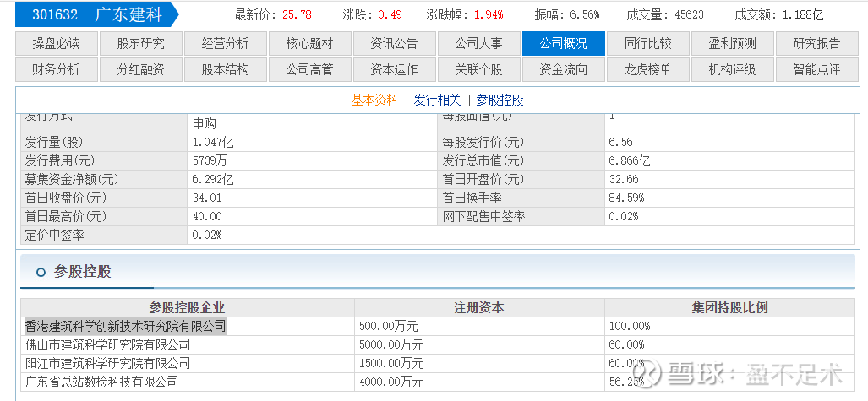Click the 佛山市建筑科学研究院有限公司 entry
Image resolution: width=868 pixels, height=401 pixels.
point(108,344)
